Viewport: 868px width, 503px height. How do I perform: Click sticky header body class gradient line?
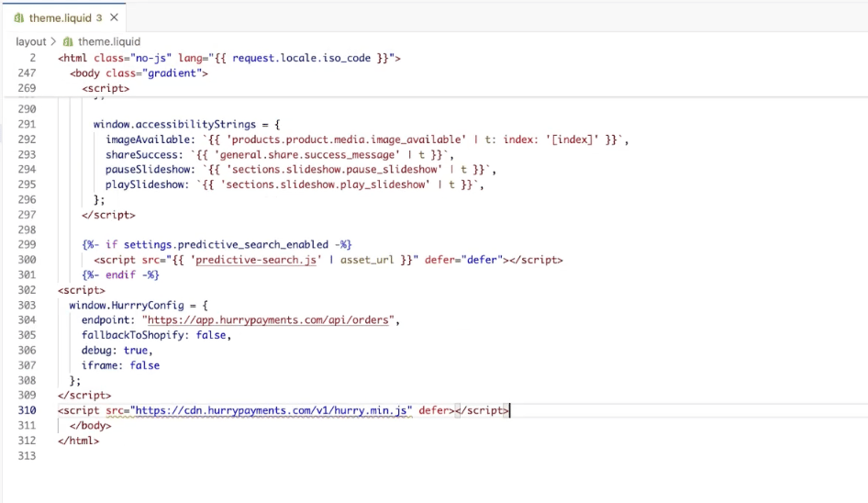click(139, 73)
